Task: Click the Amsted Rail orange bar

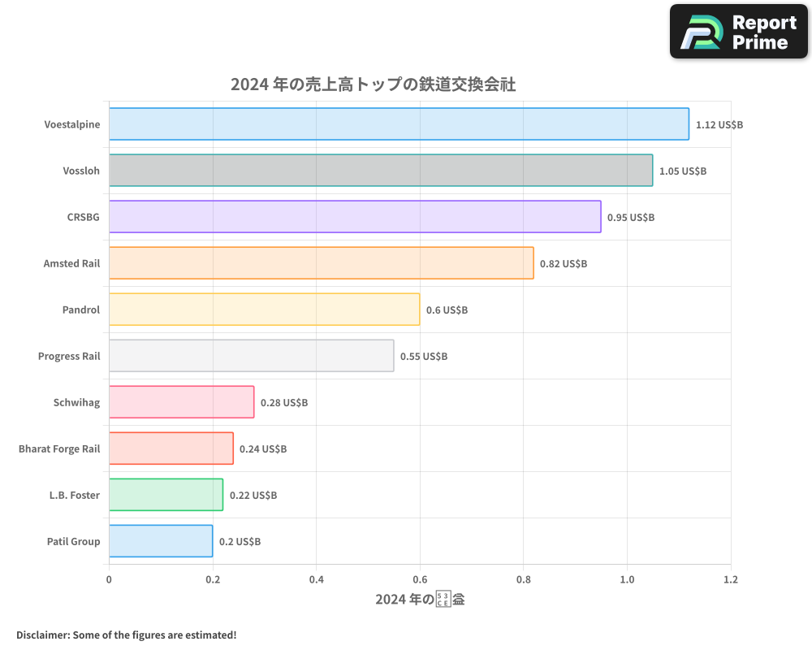Action: (x=320, y=263)
